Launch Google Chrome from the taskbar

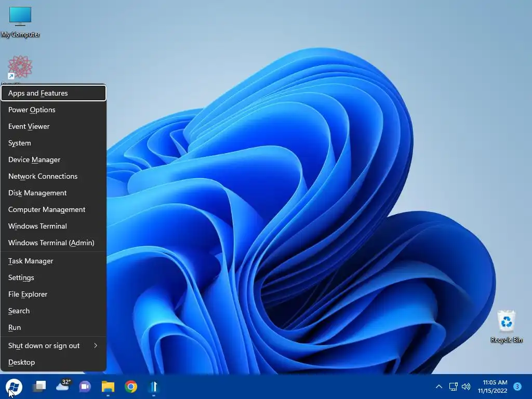[131, 387]
